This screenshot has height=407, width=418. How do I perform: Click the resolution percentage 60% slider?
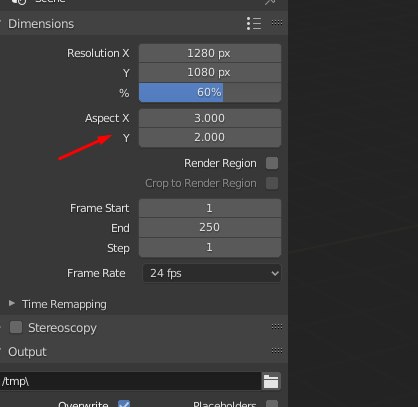[x=210, y=92]
